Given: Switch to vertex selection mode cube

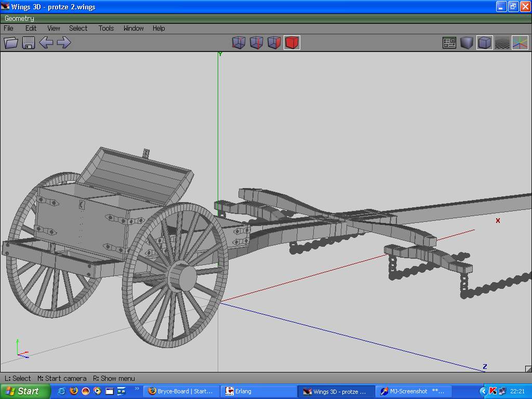Looking at the screenshot, I should point(238,43).
